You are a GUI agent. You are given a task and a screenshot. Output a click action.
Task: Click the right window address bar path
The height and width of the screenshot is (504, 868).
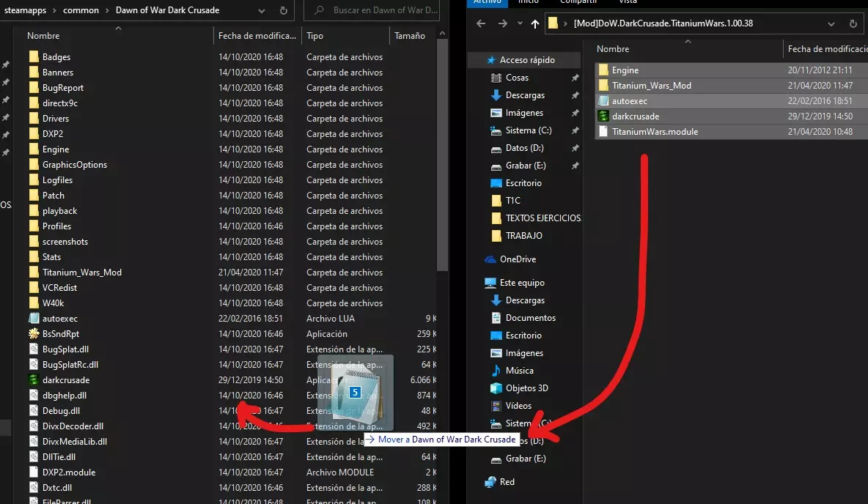663,23
